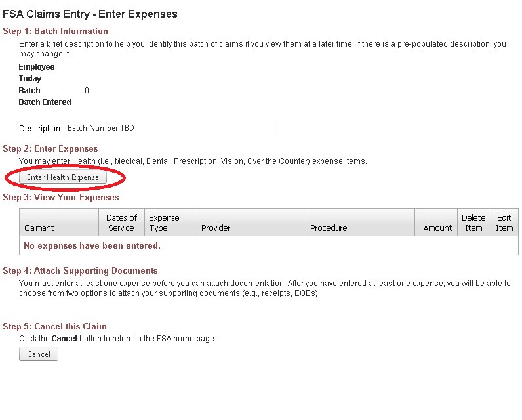Click the Procedure column header
This screenshot has height=420, width=522.
[x=329, y=228]
